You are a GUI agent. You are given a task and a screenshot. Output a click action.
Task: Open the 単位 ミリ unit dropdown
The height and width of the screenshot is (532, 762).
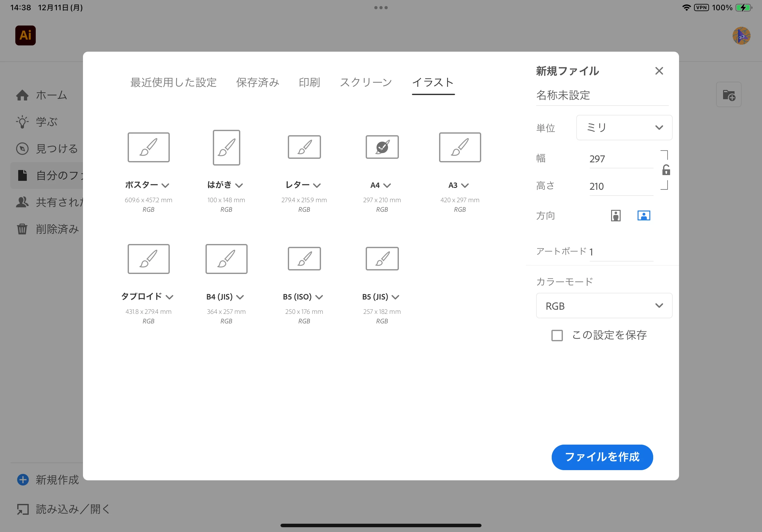click(x=624, y=128)
